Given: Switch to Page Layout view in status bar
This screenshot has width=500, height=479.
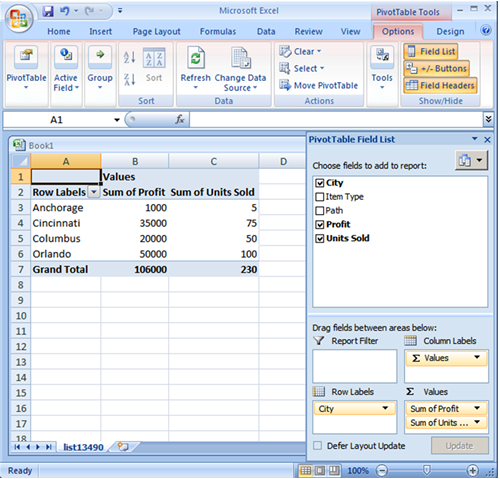Looking at the screenshot, I should pyautogui.click(x=320, y=471).
